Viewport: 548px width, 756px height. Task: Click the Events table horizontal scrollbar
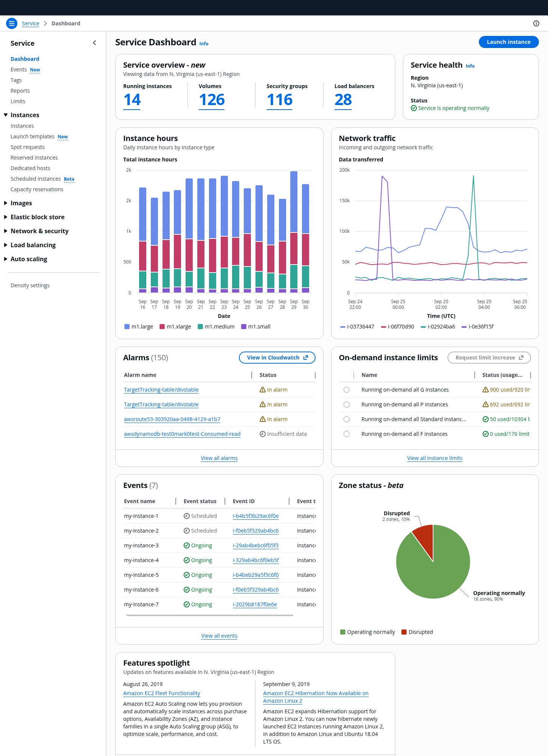[209, 615]
